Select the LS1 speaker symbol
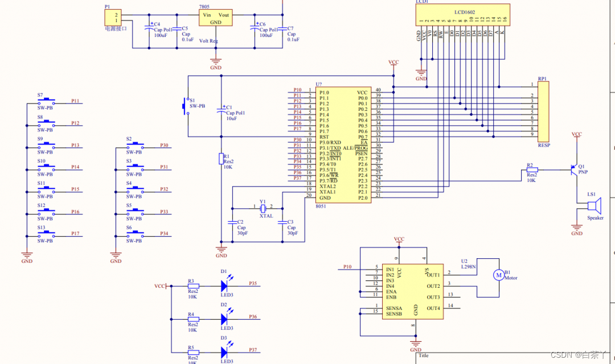This screenshot has height=364, width=615. click(594, 206)
